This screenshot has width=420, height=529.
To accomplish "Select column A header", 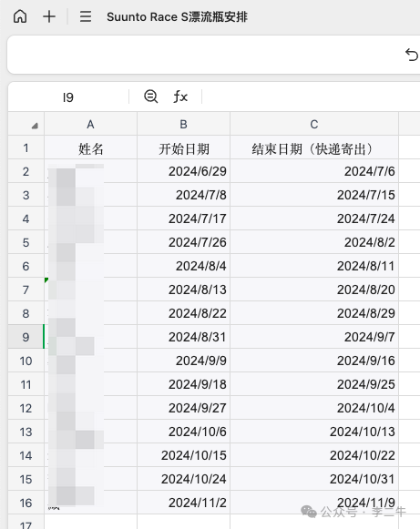I will [x=90, y=124].
